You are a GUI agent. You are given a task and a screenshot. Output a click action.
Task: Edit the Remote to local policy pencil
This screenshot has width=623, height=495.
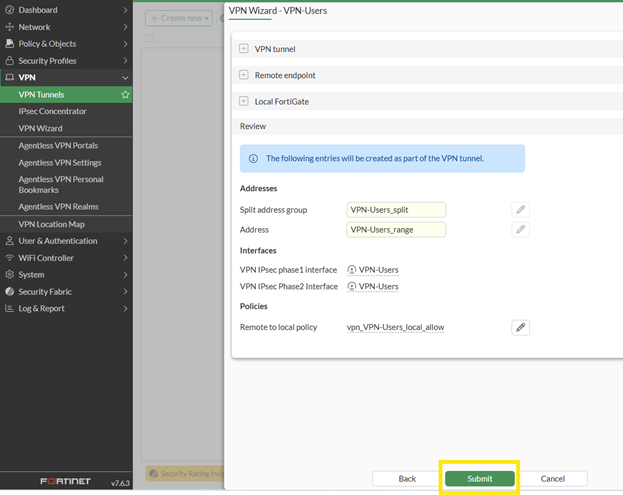coord(520,327)
